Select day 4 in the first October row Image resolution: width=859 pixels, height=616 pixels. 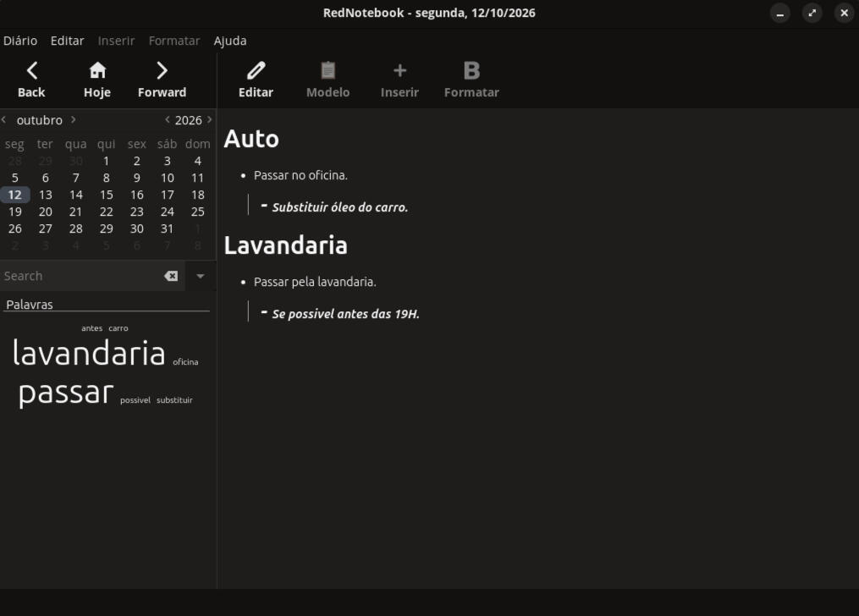[198, 161]
